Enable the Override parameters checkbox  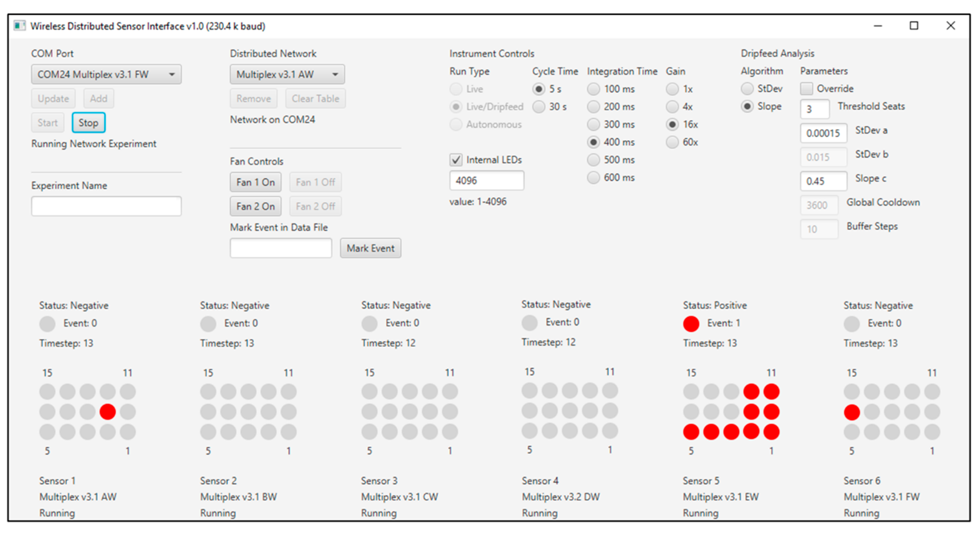click(x=806, y=89)
